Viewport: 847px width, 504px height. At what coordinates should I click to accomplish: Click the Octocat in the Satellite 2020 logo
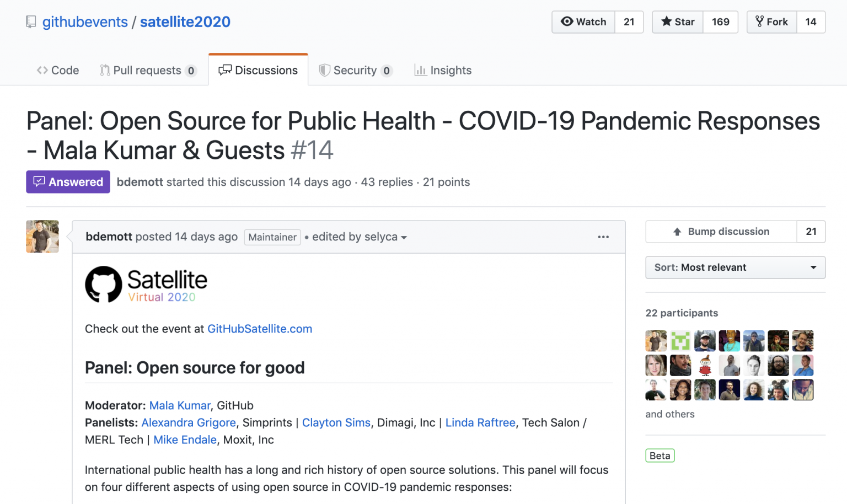(103, 285)
